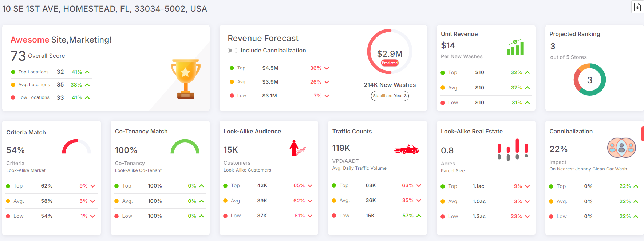Select the Avg. Locations score row
Viewport: 644px width, 241px height.
50,85
